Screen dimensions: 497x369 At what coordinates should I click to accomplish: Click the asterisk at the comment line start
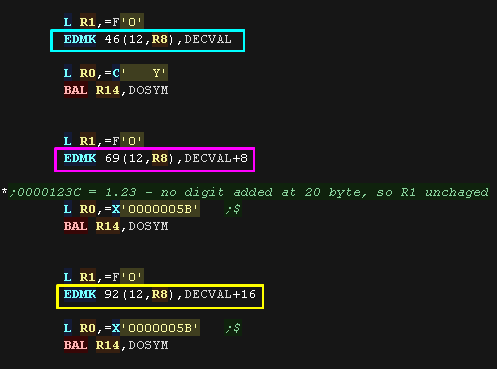point(4,192)
